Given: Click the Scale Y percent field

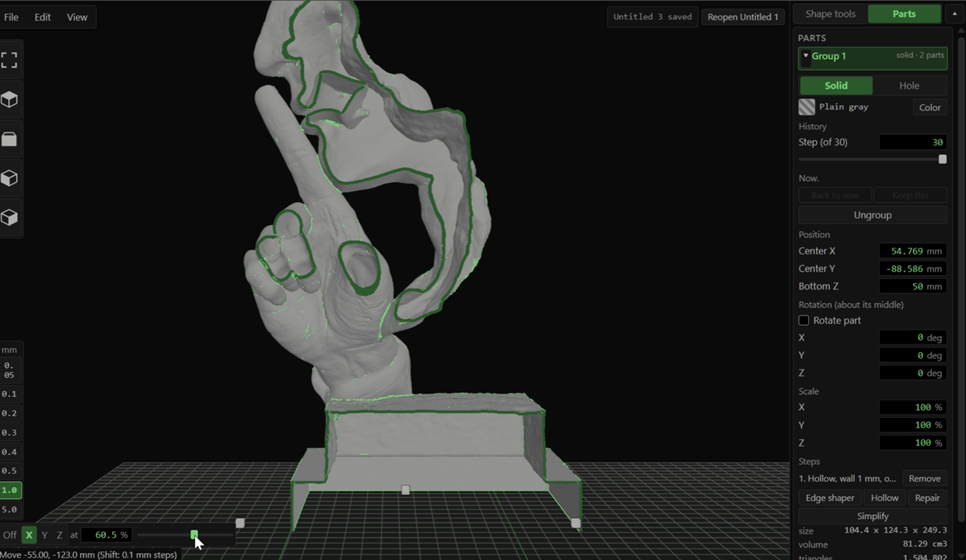Looking at the screenshot, I should [912, 425].
